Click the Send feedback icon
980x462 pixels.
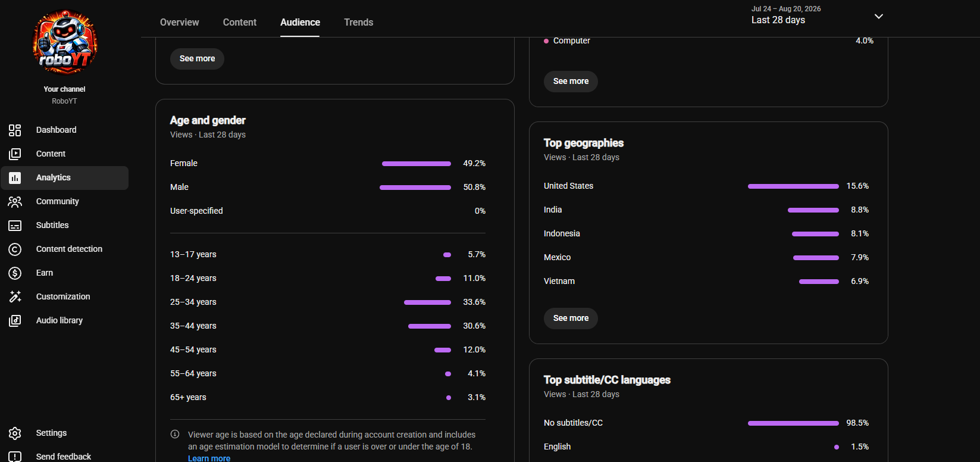coord(15,457)
